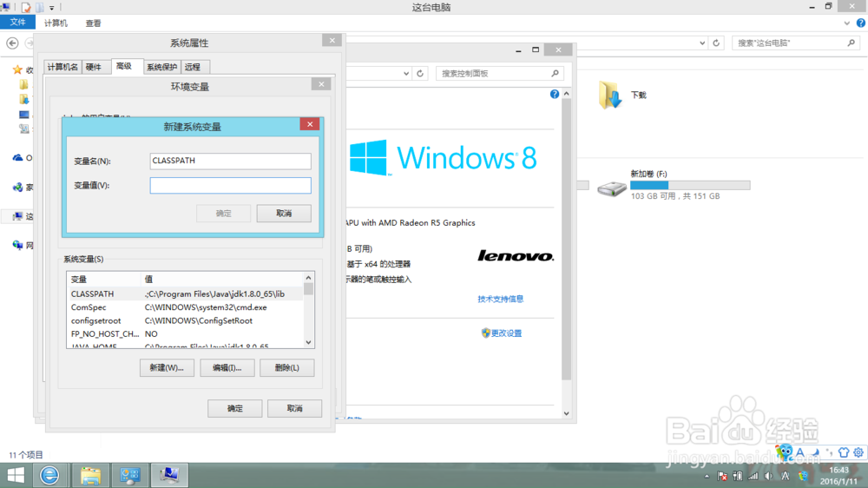Select the ComSpec variable row
The height and width of the screenshot is (488, 868).
[x=185, y=307]
